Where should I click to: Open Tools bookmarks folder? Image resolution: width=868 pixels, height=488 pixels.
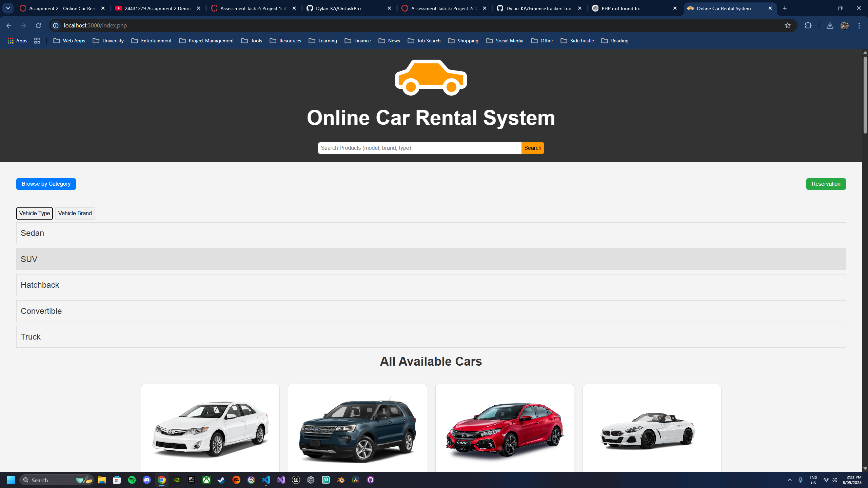[x=252, y=41]
